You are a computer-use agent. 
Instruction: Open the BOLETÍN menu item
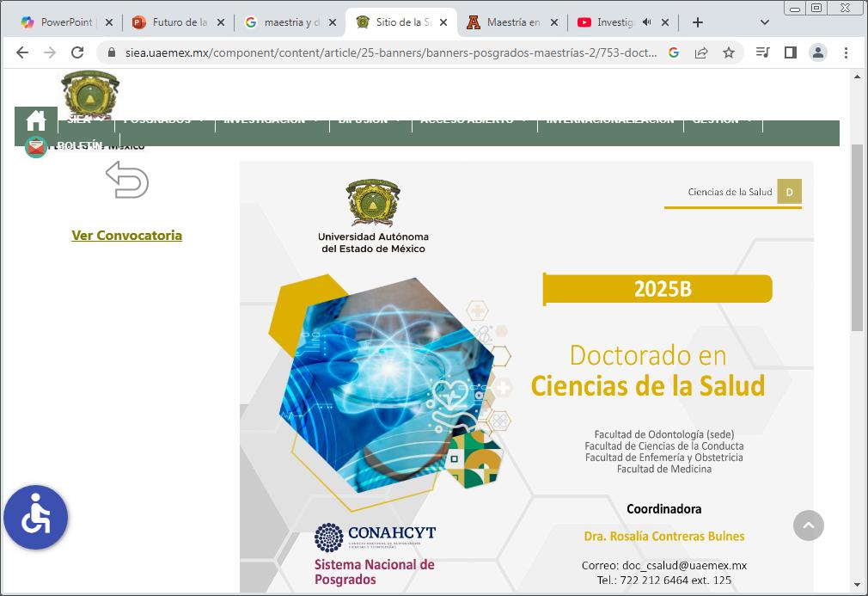(80, 145)
